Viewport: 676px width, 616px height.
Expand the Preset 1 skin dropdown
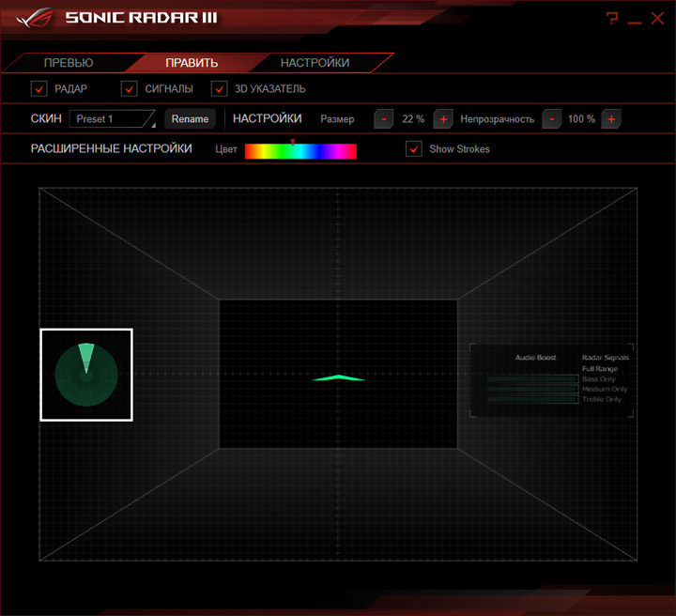click(113, 119)
